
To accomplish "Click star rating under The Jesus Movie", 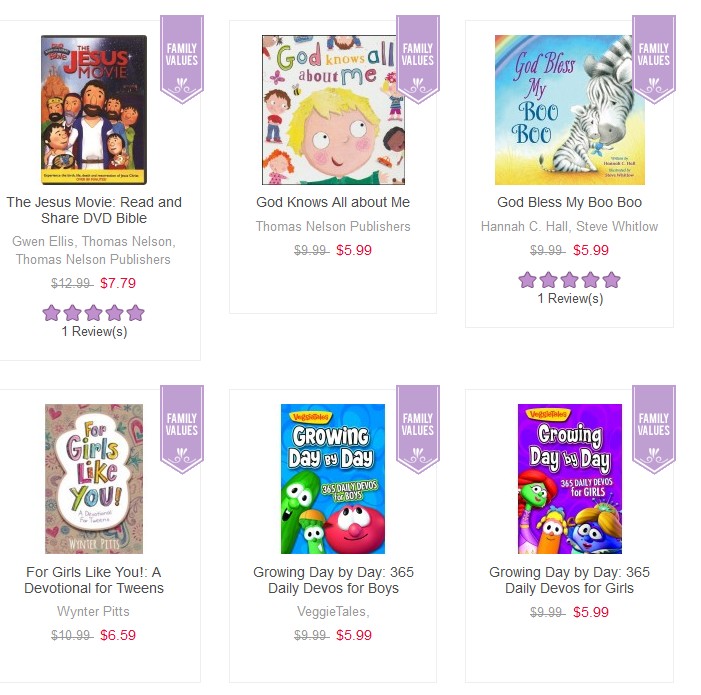I will 93,313.
